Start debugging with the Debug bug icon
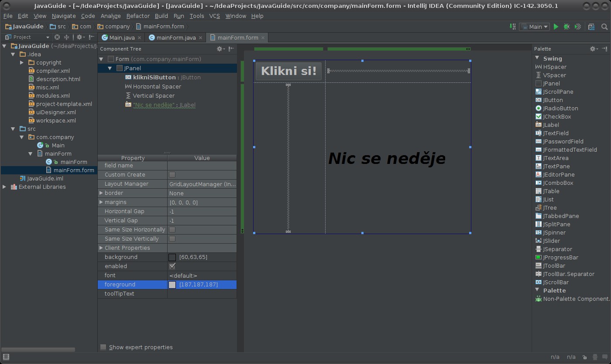Viewport: 611px width, 364px height. [566, 27]
